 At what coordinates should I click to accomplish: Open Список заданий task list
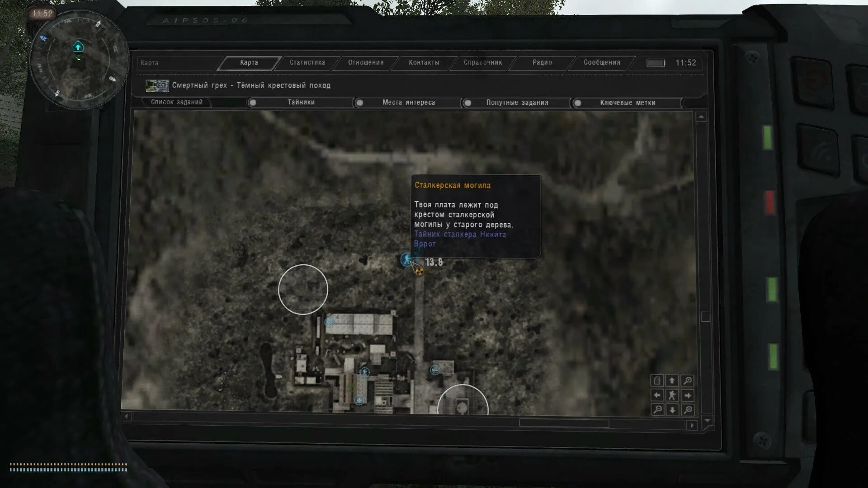177,102
